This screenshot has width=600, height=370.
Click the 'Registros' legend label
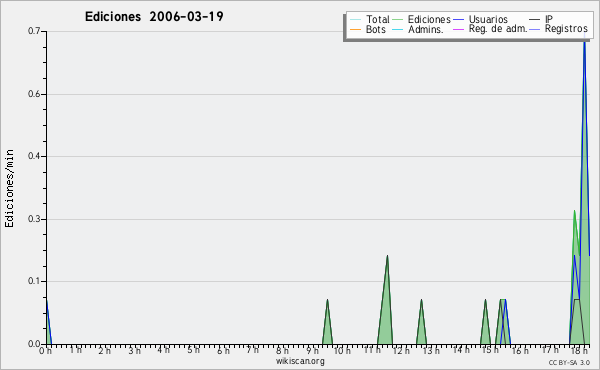[566, 29]
